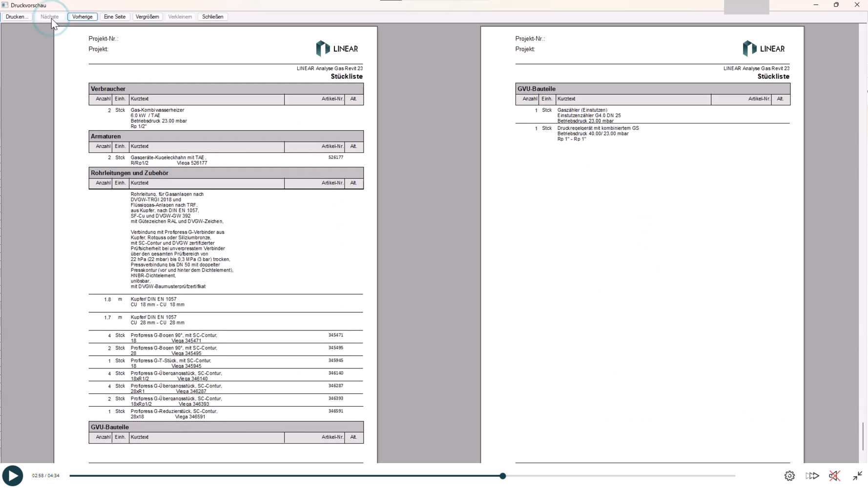
Task: Open video settings gear
Action: coord(789,476)
